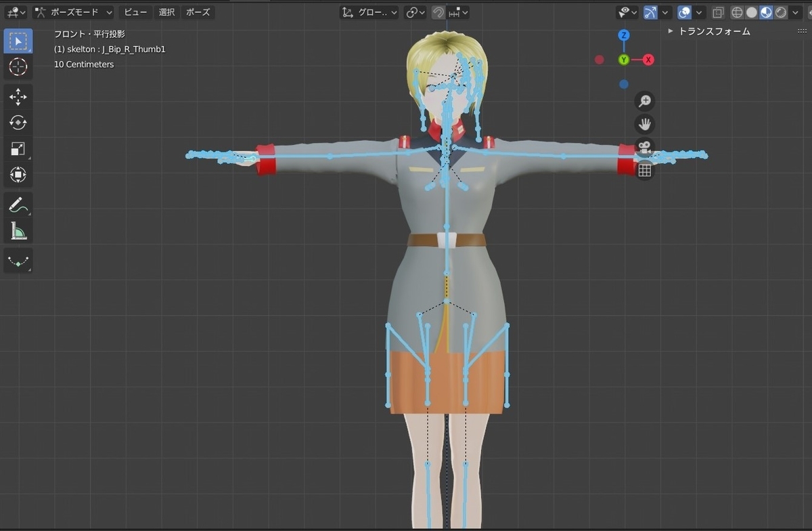Switch to wireframe viewport shading
Viewport: 812px width, 531px height.
pos(737,12)
